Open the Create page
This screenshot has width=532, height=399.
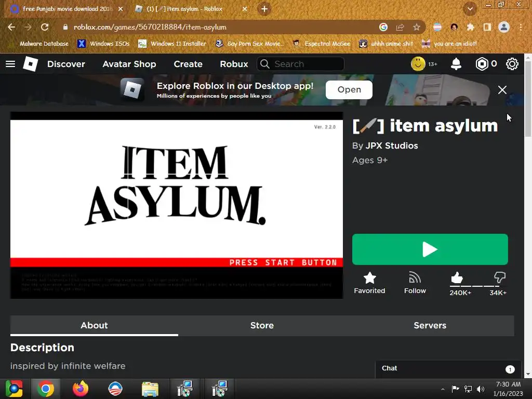(x=188, y=64)
